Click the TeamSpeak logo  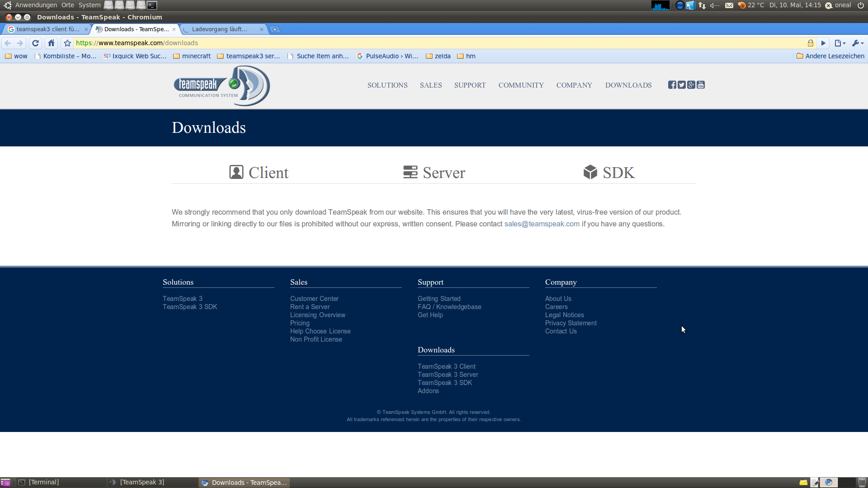pyautogui.click(x=222, y=86)
